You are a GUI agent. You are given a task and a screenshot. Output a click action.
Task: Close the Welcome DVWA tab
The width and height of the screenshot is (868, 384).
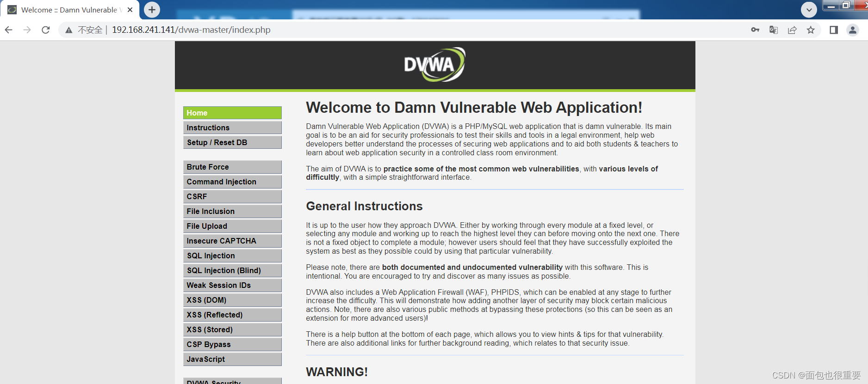point(130,10)
